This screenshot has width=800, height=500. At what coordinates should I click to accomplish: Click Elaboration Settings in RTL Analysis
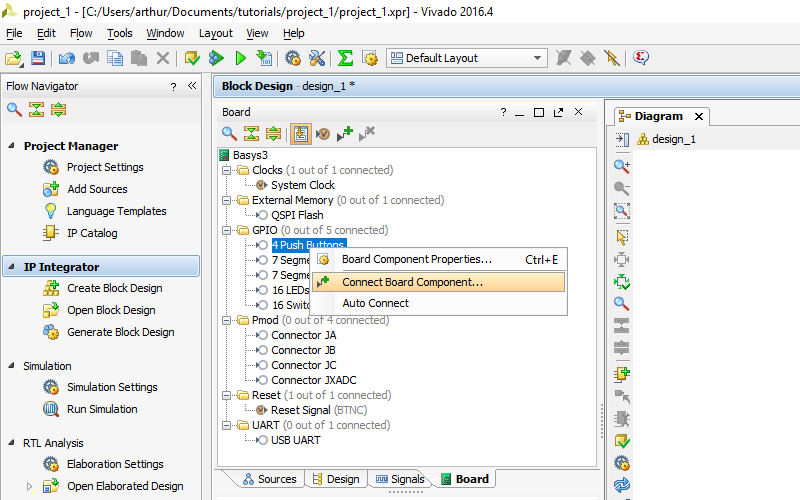point(115,464)
